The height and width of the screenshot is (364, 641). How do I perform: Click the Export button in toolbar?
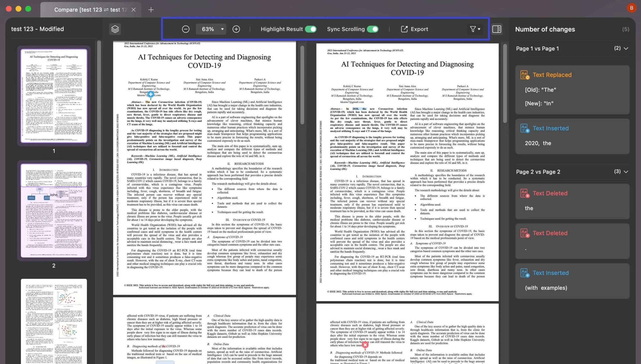[414, 29]
